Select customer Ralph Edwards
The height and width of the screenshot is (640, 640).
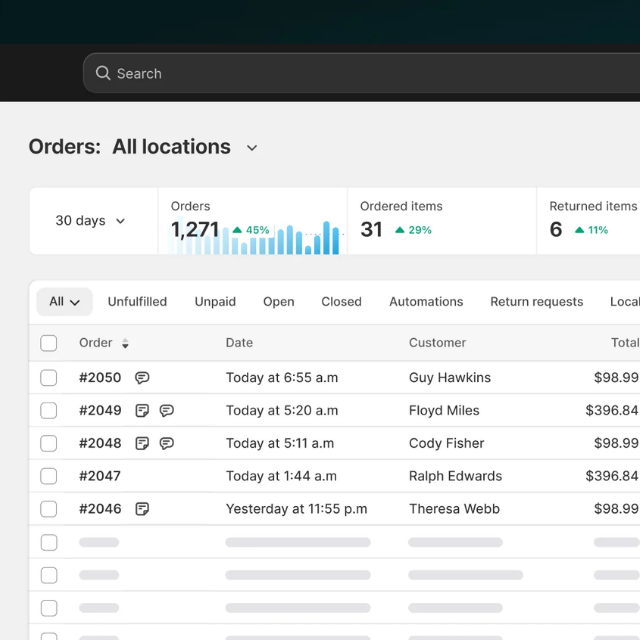point(456,476)
